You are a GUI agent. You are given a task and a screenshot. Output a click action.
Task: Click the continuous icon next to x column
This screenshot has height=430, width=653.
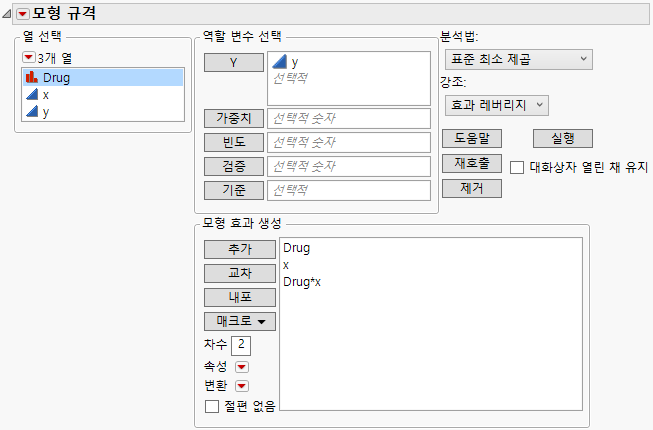point(32,94)
